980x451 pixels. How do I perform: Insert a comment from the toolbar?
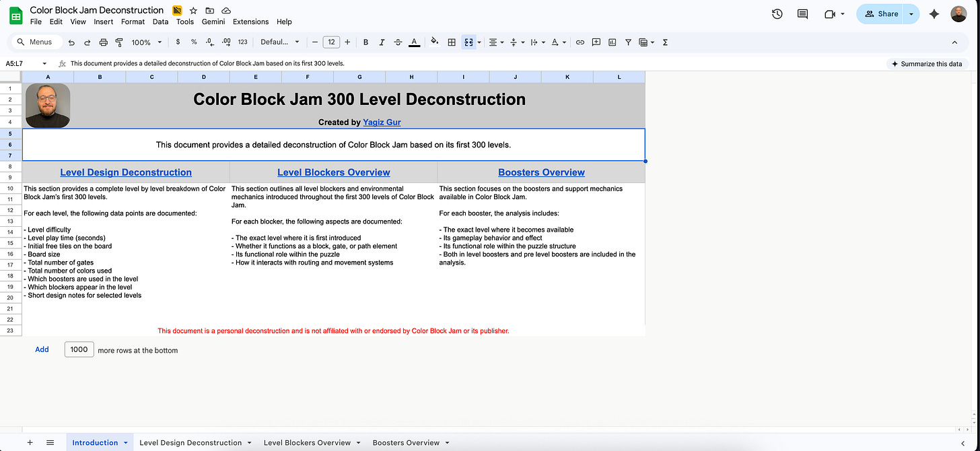[x=596, y=42]
